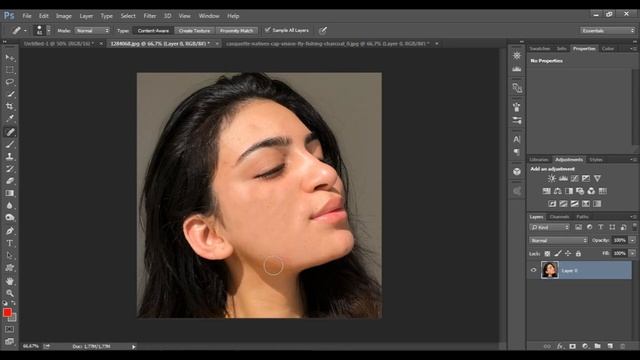The width and height of the screenshot is (640, 360).
Task: Toggle the layer filtering switch
Action: click(634, 227)
